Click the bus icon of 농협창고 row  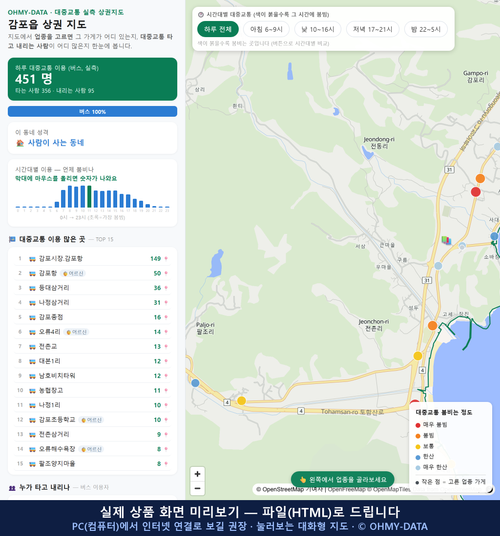[32, 390]
